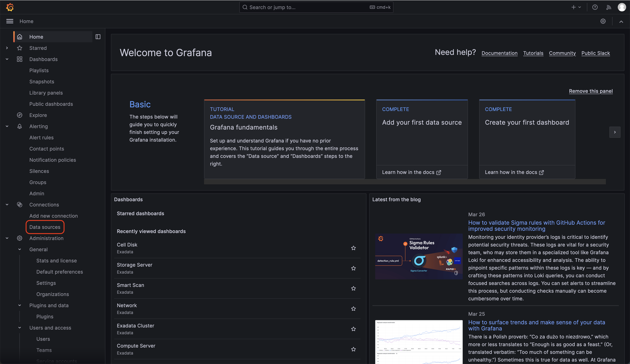Screen dimensions: 630x364
Task: Open the create new dropdown arrow
Action: (x=579, y=7)
